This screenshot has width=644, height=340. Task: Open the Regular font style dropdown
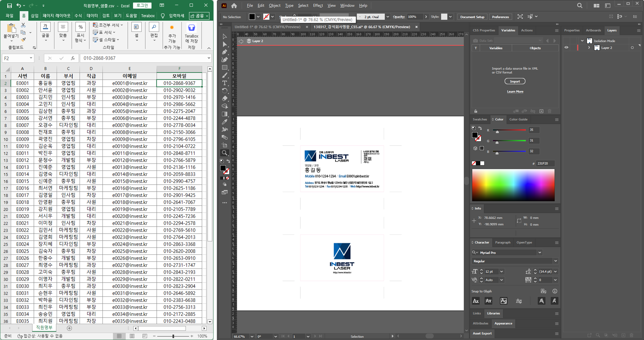pos(555,261)
